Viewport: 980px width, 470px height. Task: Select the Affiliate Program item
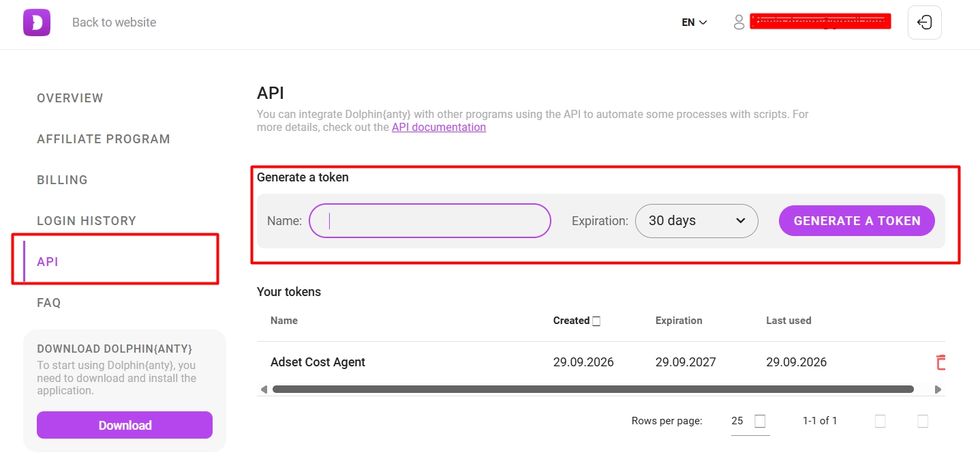[104, 139]
